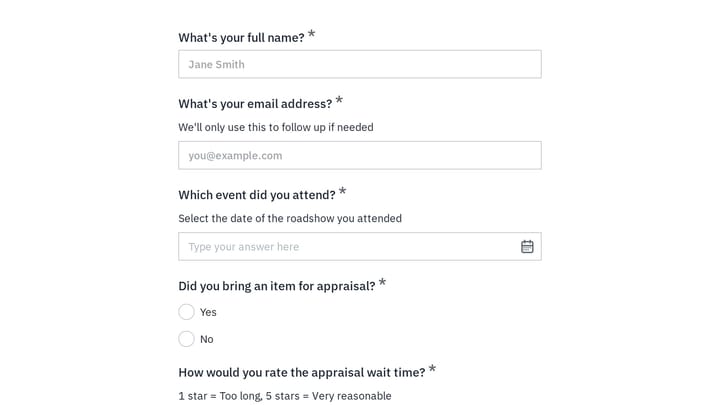Click the full name field showing Jane Smith
Viewport: 720px width, 405px height.
point(360,64)
